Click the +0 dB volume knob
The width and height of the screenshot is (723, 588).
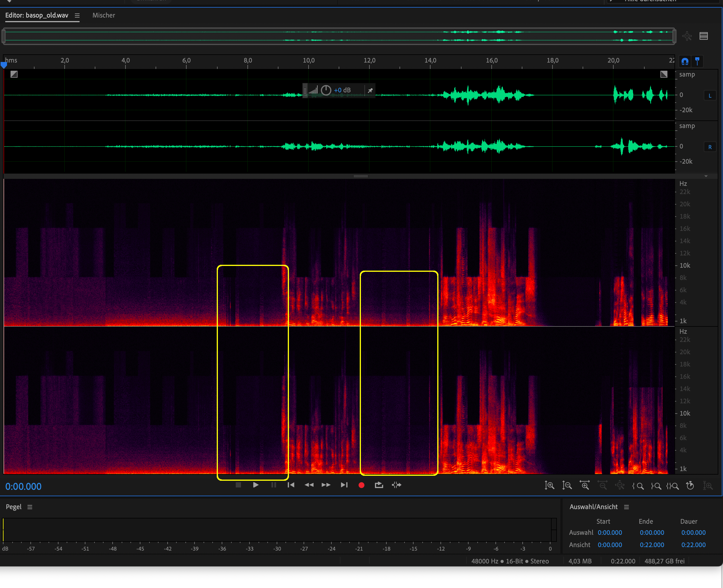click(x=326, y=90)
